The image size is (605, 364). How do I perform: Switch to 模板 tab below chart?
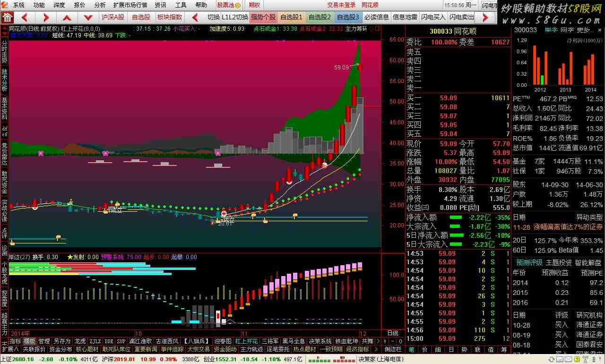click(x=29, y=341)
